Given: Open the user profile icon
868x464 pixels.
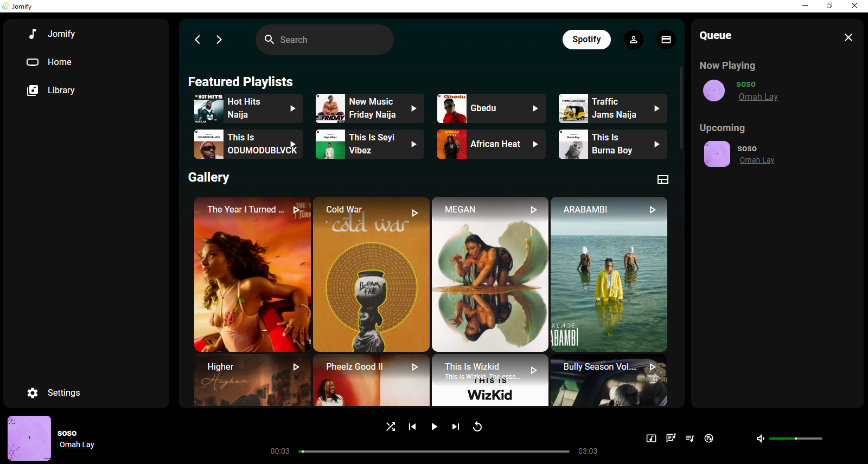Looking at the screenshot, I should (x=633, y=40).
